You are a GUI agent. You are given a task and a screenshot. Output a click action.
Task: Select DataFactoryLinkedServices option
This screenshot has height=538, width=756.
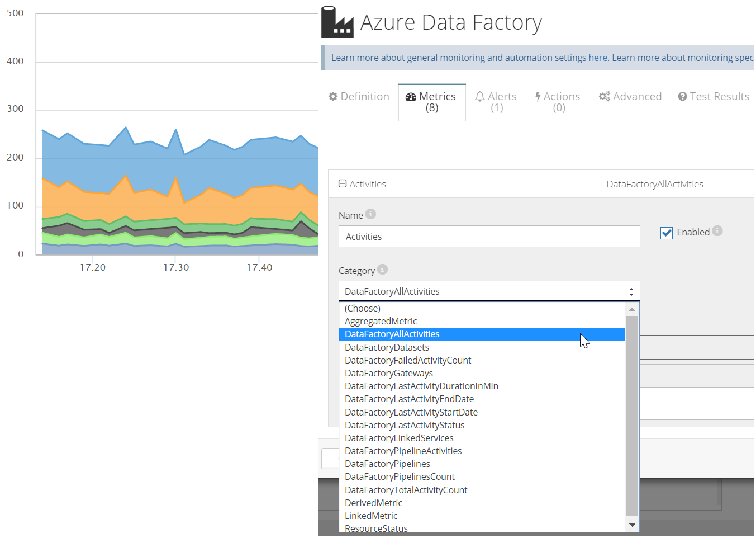pyautogui.click(x=482, y=438)
